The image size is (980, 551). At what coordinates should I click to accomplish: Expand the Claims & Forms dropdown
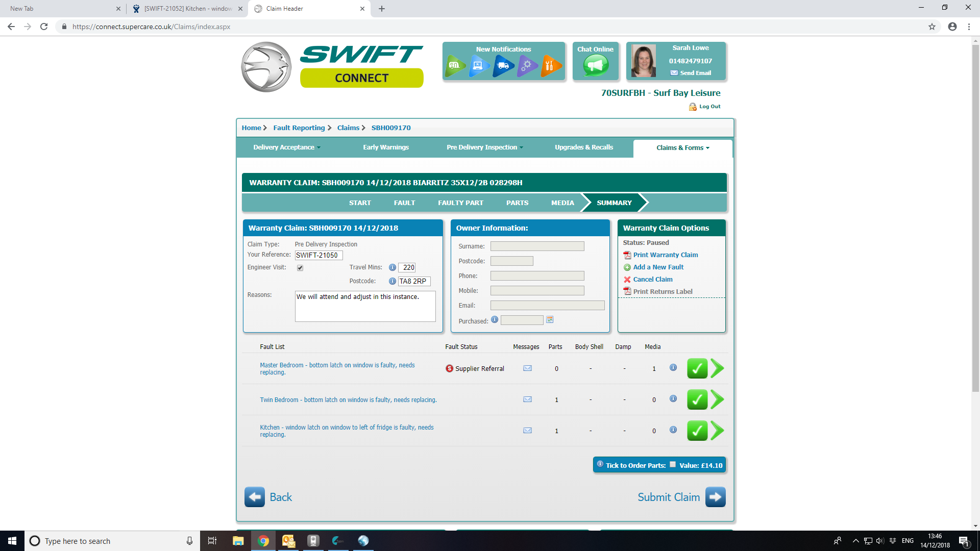pos(682,148)
